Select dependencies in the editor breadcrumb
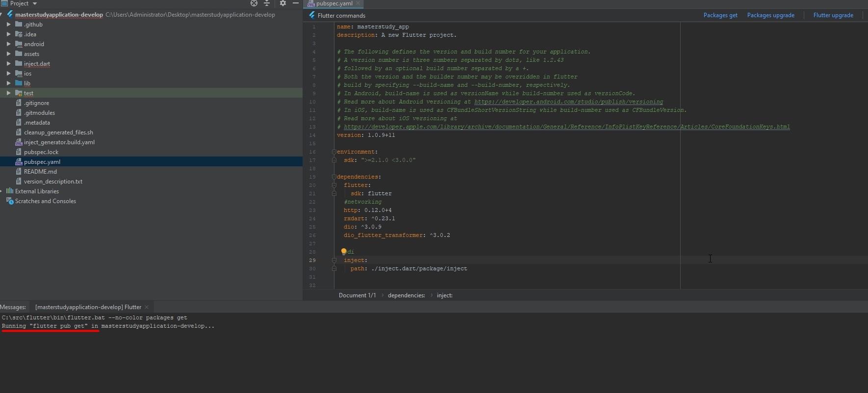 coord(406,295)
